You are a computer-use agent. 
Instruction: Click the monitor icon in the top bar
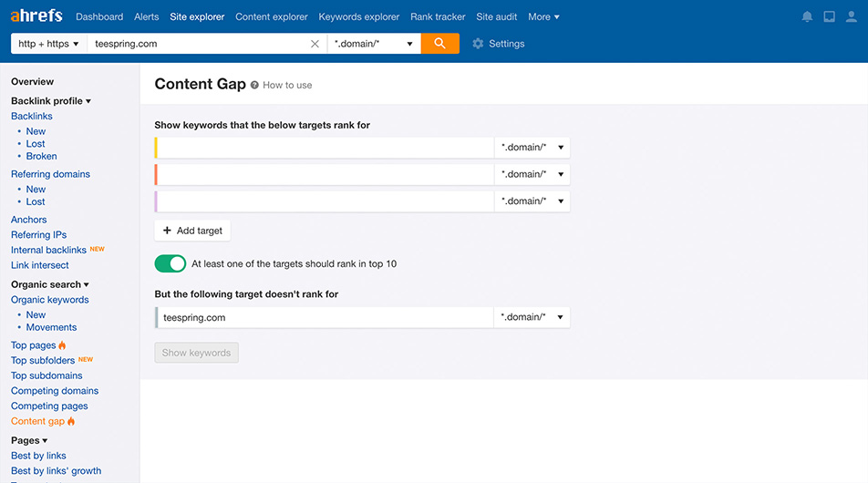pos(829,16)
